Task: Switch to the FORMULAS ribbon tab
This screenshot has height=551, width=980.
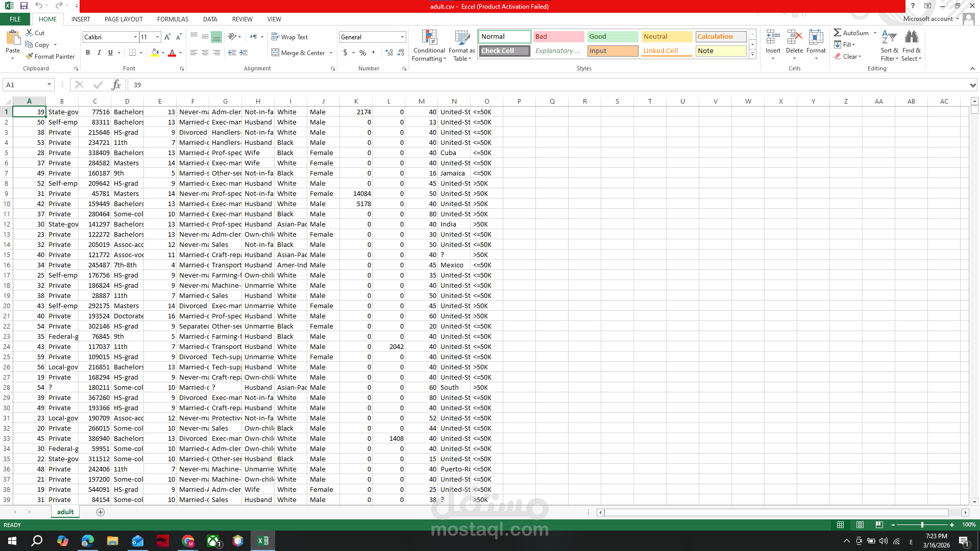Action: point(173,19)
